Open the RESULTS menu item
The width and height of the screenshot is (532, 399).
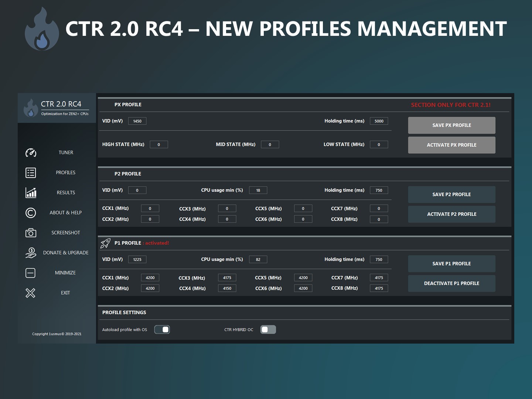click(x=66, y=192)
